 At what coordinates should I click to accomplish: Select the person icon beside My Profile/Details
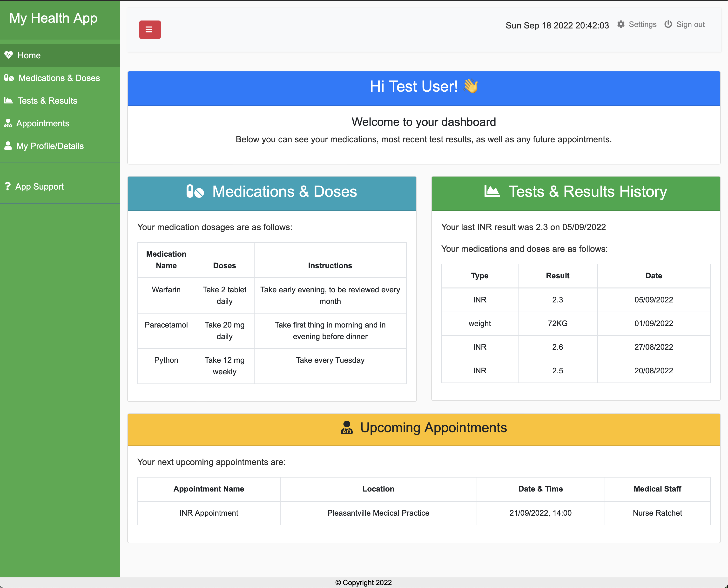click(x=8, y=146)
